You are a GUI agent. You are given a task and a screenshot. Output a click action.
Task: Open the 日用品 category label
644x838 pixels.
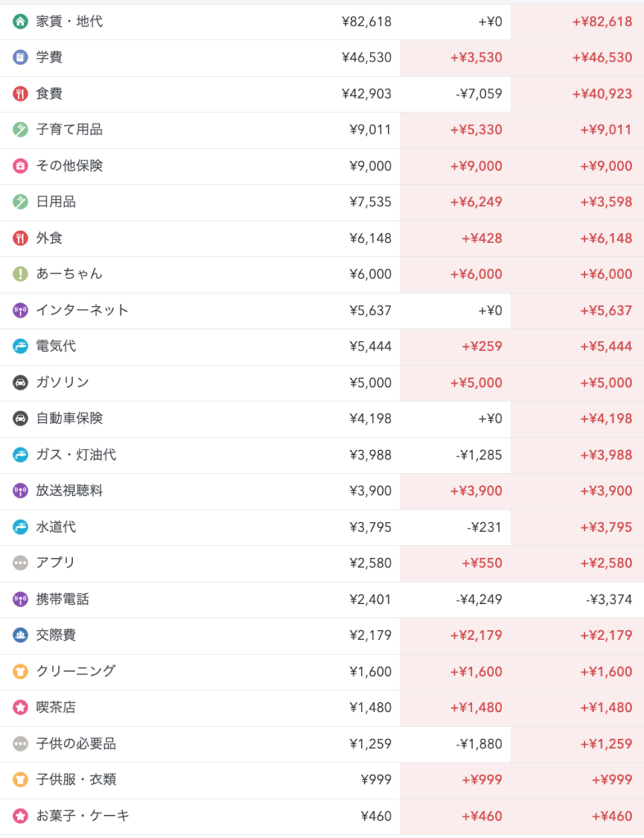click(x=56, y=201)
